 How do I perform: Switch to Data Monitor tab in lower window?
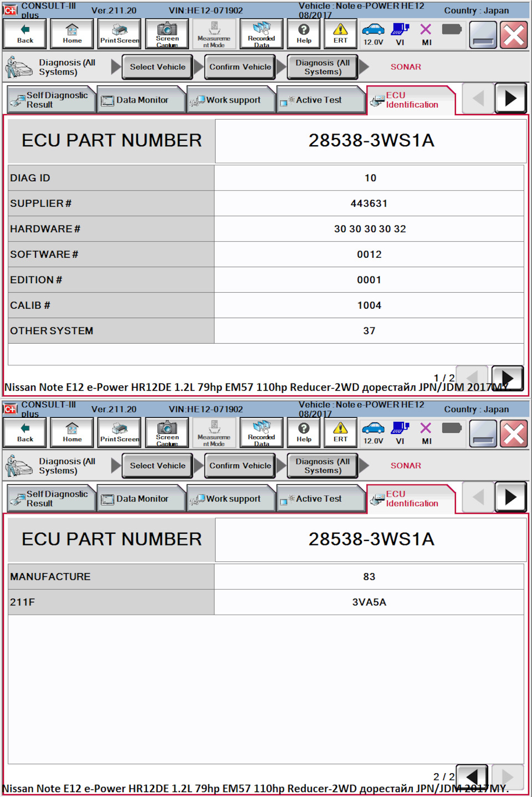pyautogui.click(x=141, y=499)
